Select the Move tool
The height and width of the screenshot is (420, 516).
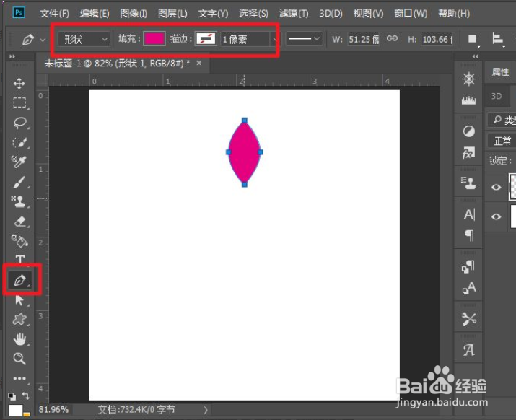(19, 83)
